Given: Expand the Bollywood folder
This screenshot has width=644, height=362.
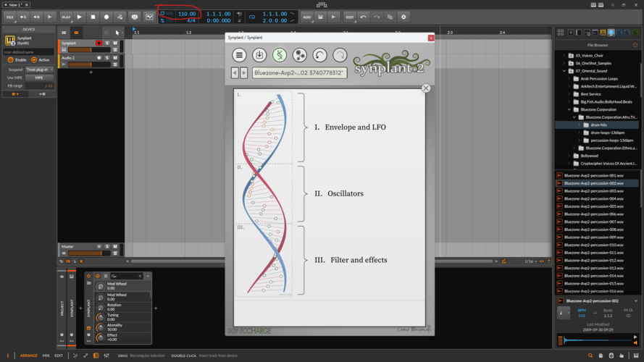Looking at the screenshot, I should [x=569, y=156].
